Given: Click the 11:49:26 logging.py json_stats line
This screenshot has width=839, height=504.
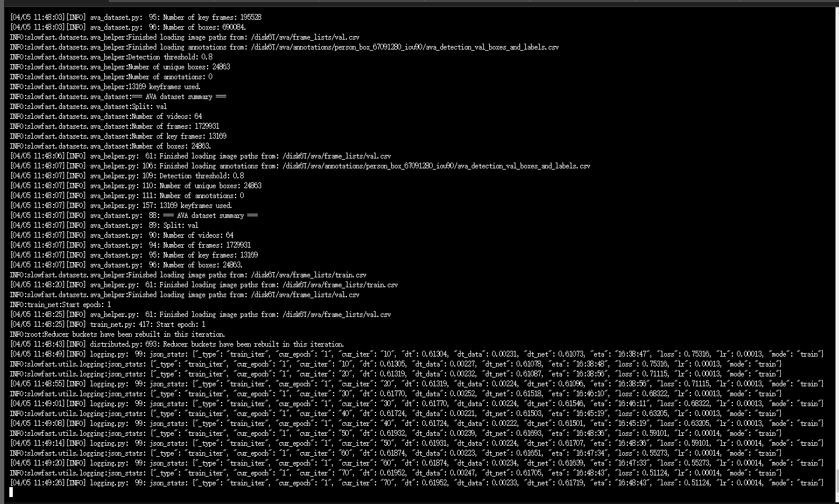Looking at the screenshot, I should (x=417, y=483).
